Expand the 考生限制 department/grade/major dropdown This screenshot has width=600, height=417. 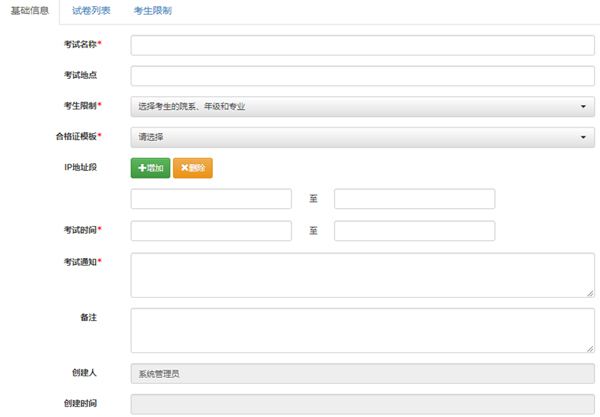362,106
